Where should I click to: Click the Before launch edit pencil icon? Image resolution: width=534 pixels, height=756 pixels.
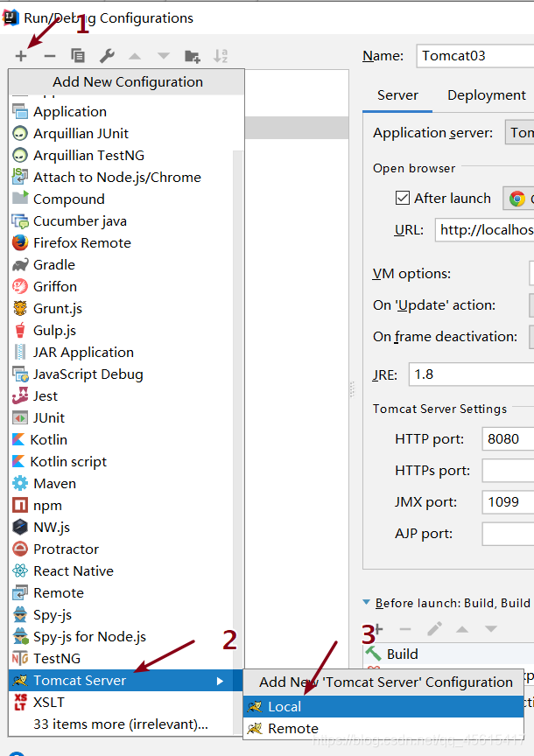[434, 629]
